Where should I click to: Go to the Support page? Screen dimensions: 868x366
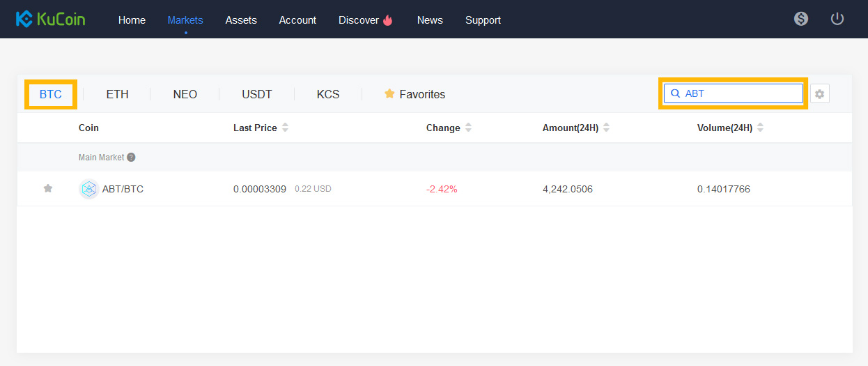[483, 20]
